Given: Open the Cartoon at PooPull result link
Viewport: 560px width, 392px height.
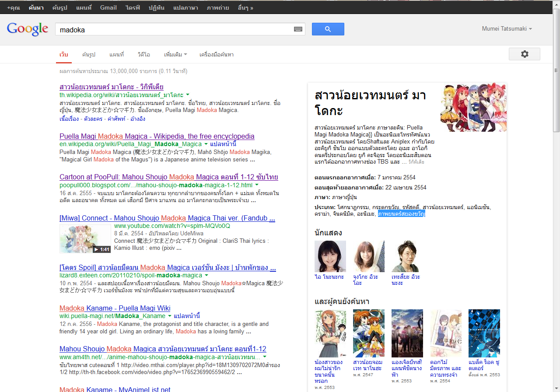Looking at the screenshot, I should click(169, 177).
